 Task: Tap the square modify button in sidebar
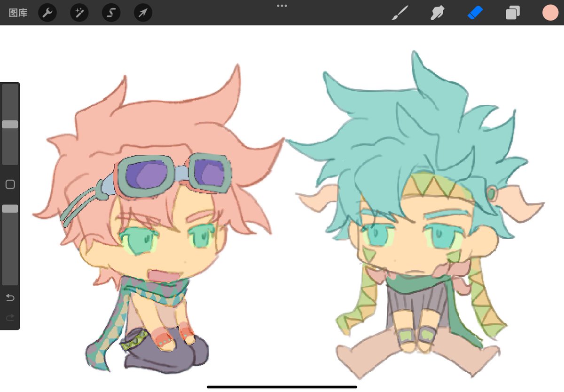click(x=10, y=184)
